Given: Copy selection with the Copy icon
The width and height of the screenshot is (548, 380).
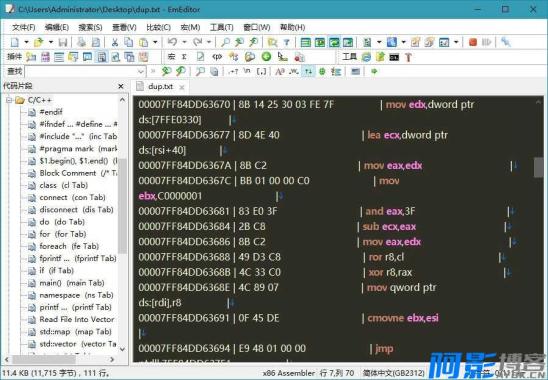Looking at the screenshot, I should pyautogui.click(x=129, y=42).
